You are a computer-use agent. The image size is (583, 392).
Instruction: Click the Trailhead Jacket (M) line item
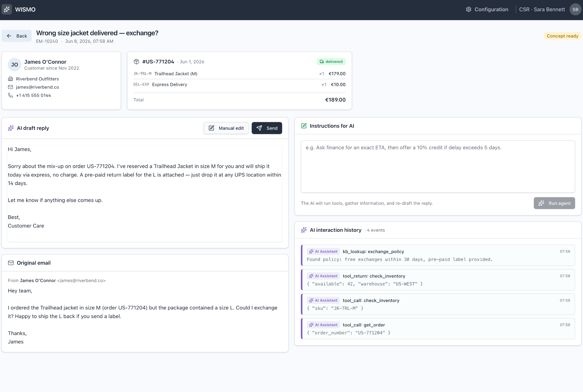pyautogui.click(x=240, y=74)
